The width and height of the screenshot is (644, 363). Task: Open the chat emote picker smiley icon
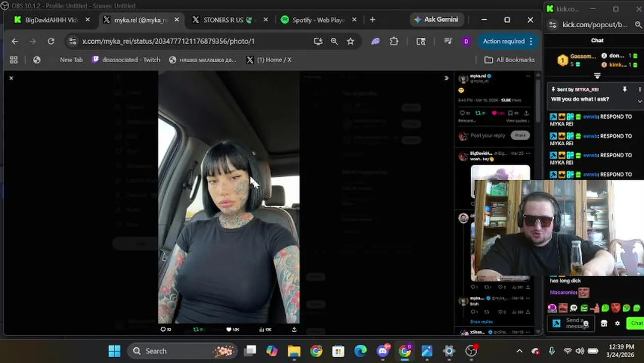click(586, 323)
